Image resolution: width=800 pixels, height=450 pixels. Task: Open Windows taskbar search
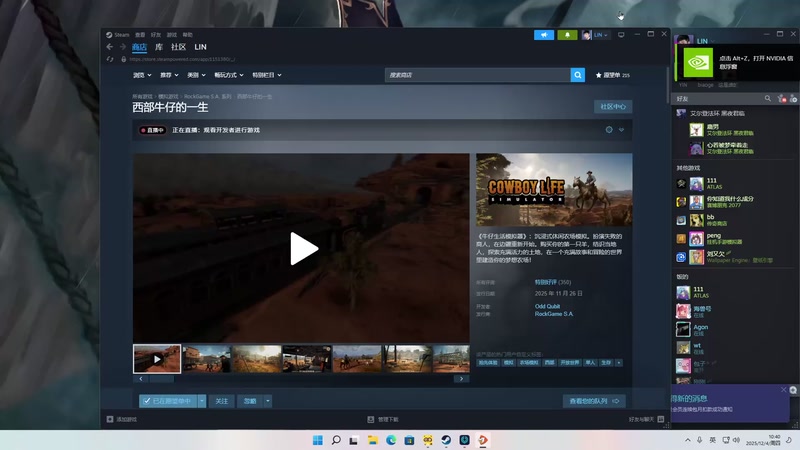tap(336, 440)
